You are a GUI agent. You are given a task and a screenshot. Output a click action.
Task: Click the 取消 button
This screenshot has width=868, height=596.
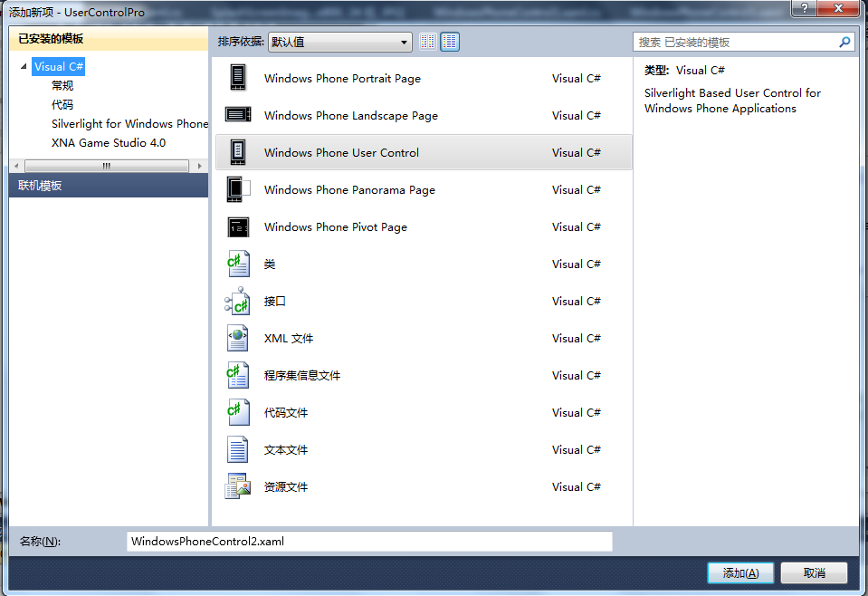tap(814, 572)
